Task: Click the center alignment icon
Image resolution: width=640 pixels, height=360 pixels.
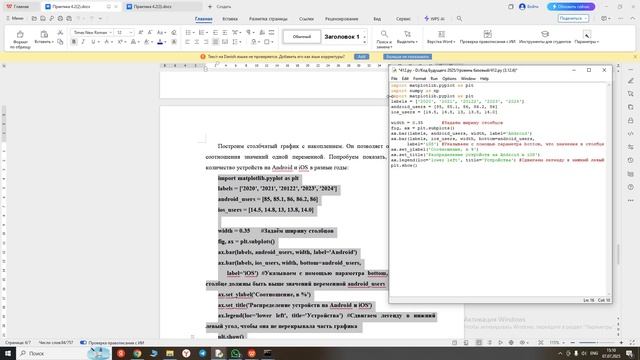Action: (x=197, y=42)
